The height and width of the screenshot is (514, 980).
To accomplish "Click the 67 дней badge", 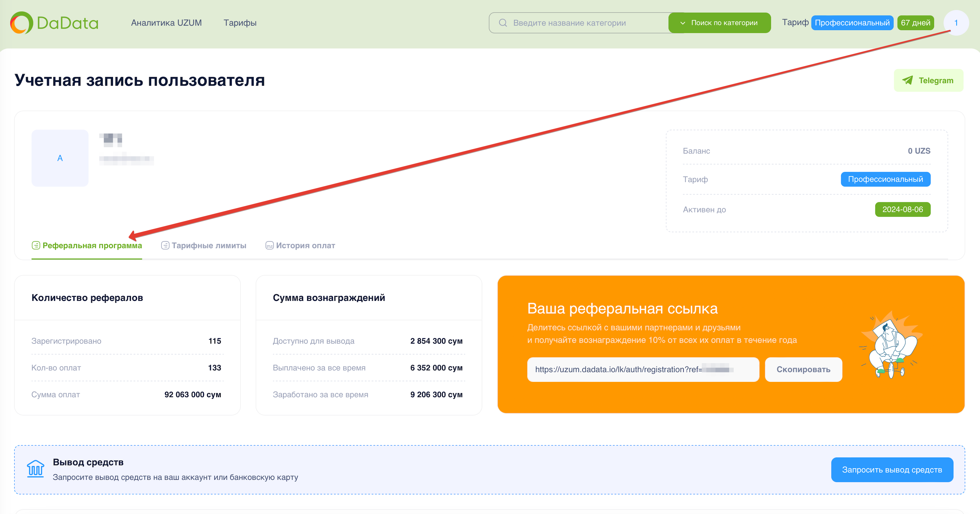I will click(x=916, y=23).
